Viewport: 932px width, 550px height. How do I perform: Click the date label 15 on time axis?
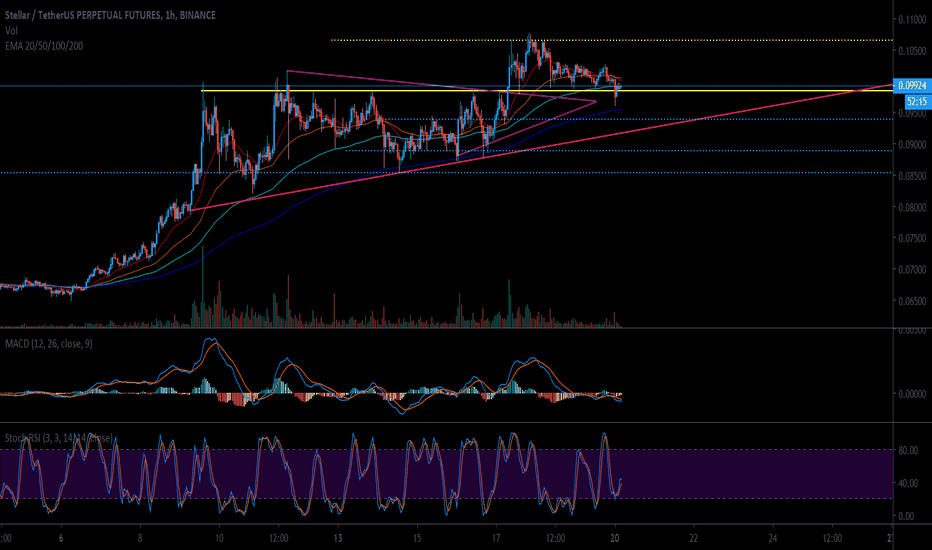pyautogui.click(x=417, y=538)
